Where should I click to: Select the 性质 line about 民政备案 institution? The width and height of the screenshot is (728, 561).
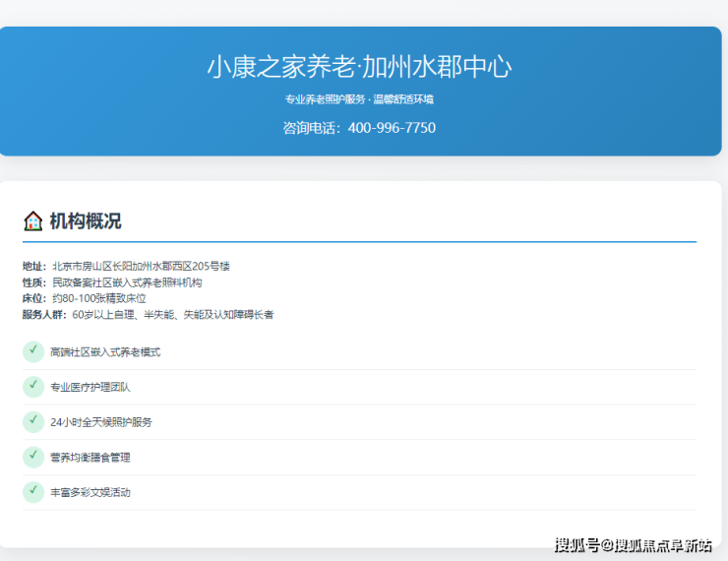(112, 282)
